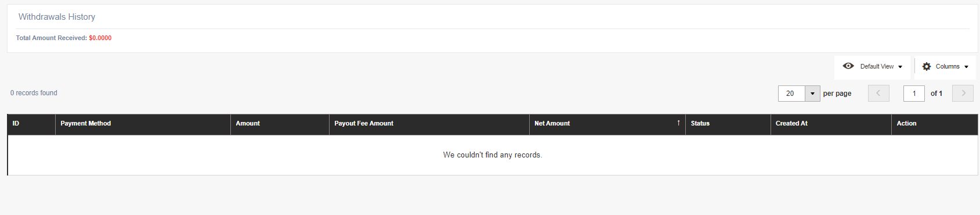Click the Action column header

point(935,124)
